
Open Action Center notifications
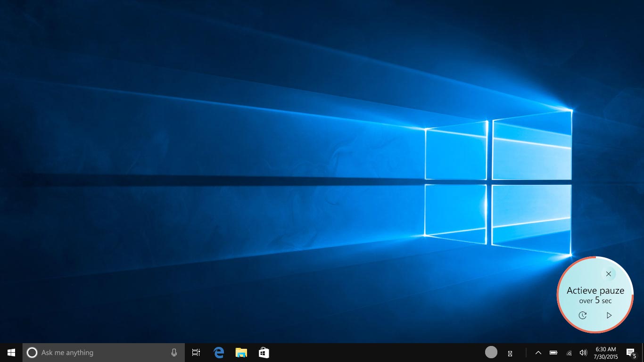tap(630, 353)
